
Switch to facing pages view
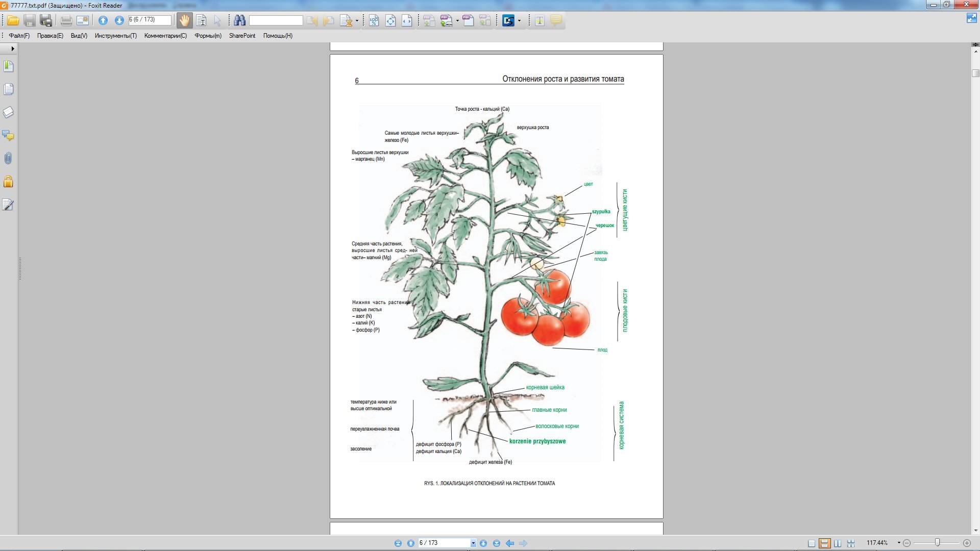(x=838, y=543)
